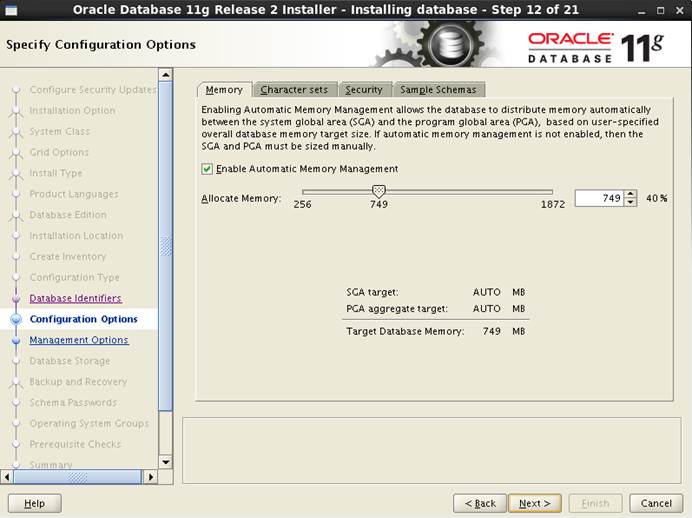The image size is (692, 518).
Task: Click the 'Installation Option' step text
Action: [x=72, y=111]
